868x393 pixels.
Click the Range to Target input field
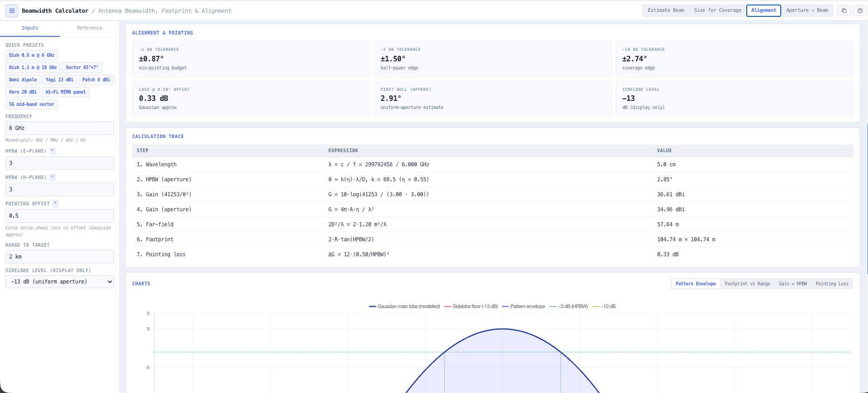[60, 257]
